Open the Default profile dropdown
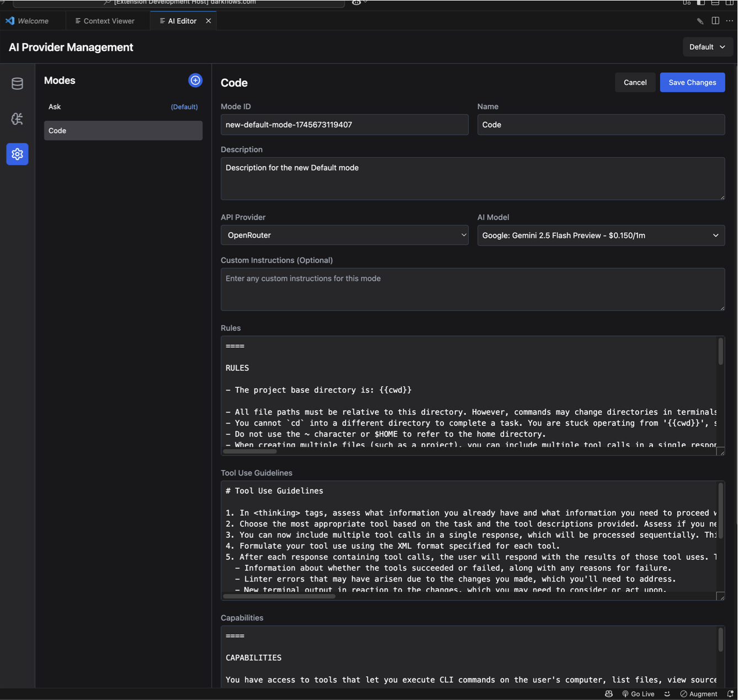This screenshot has width=738, height=700. 708,47
